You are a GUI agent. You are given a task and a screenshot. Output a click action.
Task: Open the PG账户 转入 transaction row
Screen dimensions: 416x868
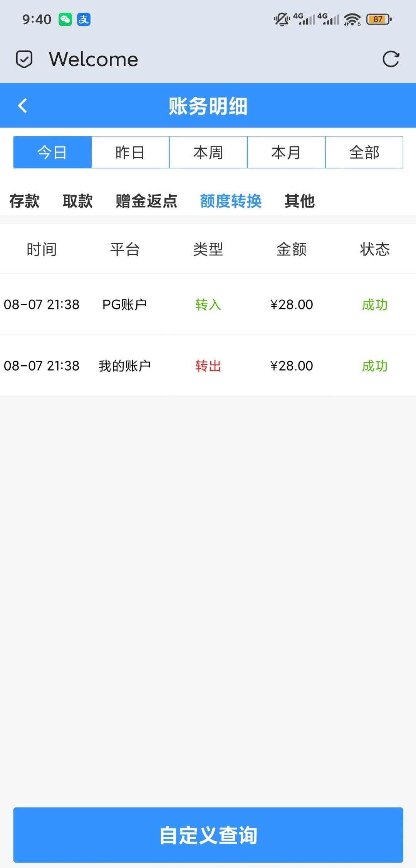click(x=208, y=304)
